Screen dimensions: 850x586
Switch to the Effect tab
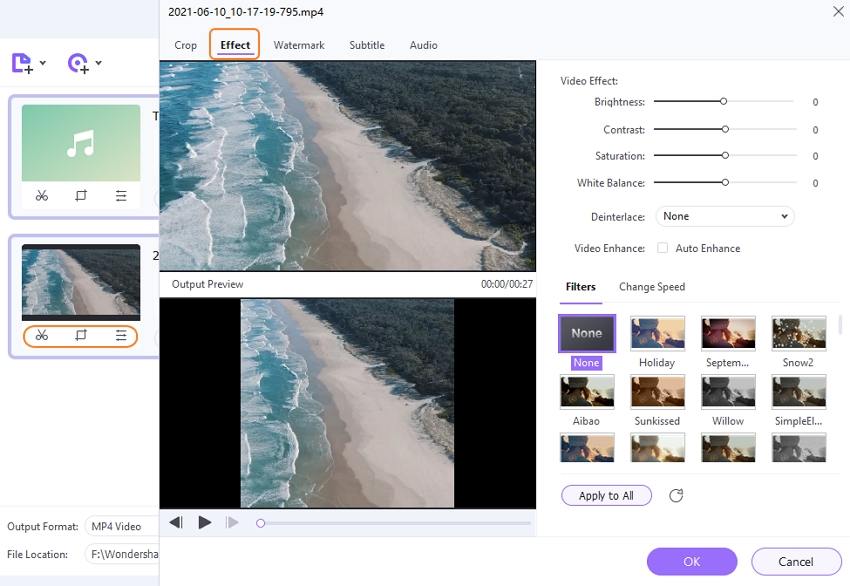coord(235,45)
